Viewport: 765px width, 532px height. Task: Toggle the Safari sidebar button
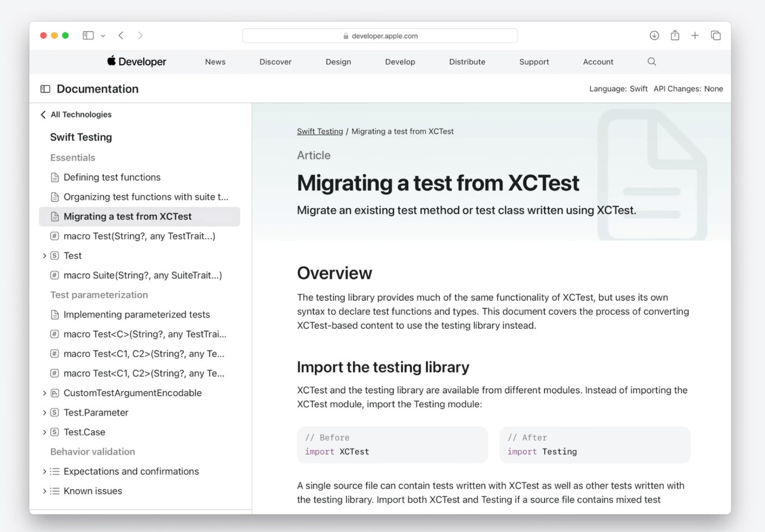[x=88, y=36]
